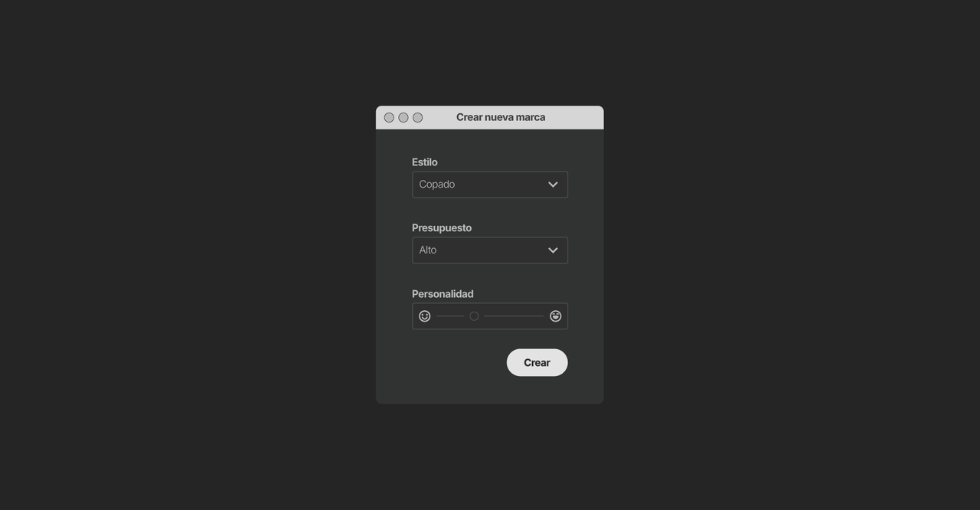980x510 pixels.
Task: Click the Crear button
Action: pyautogui.click(x=537, y=363)
